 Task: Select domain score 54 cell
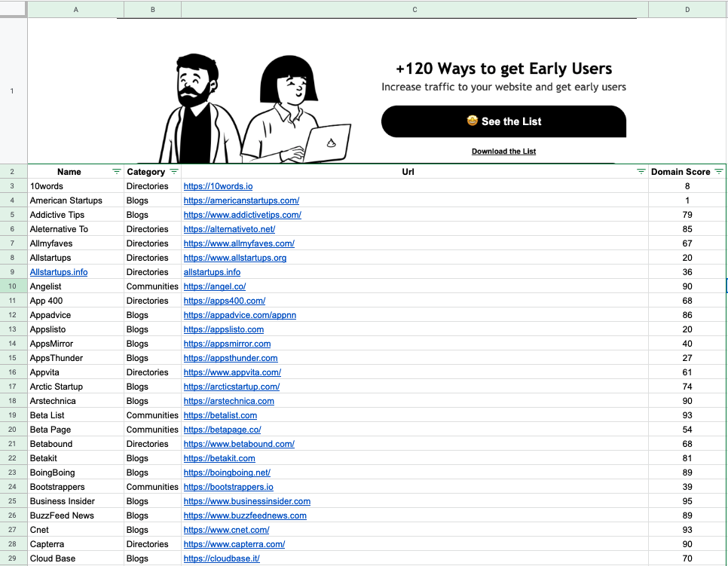(x=687, y=430)
